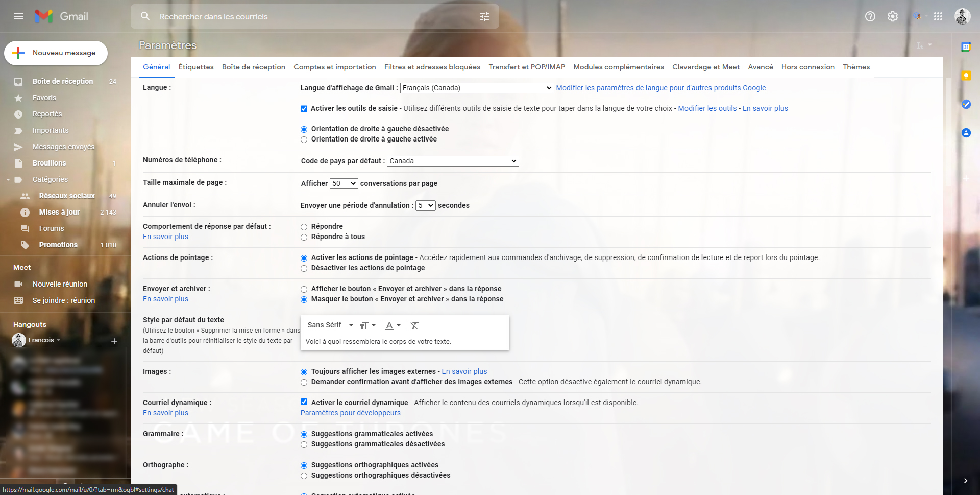Click the Gmail logo
980x495 pixels.
(x=61, y=16)
